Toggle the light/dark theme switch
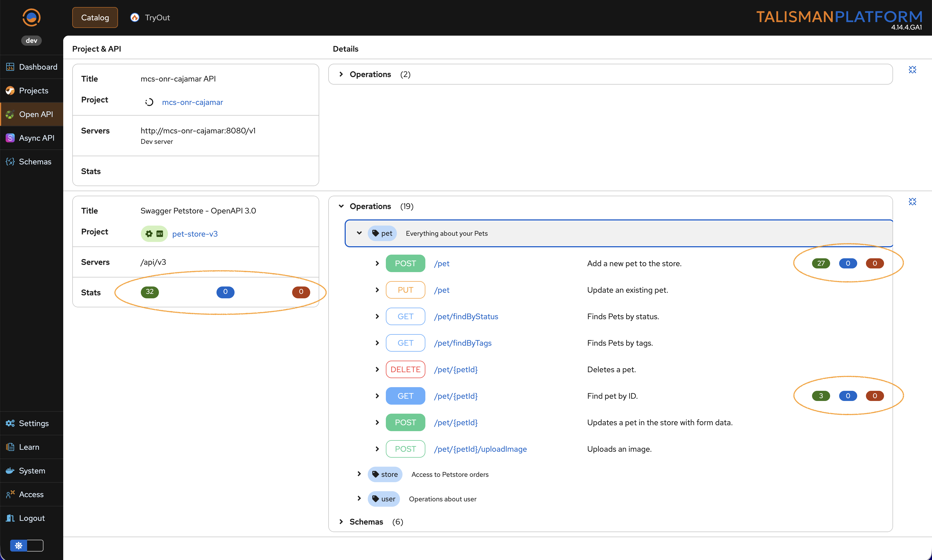 27,545
